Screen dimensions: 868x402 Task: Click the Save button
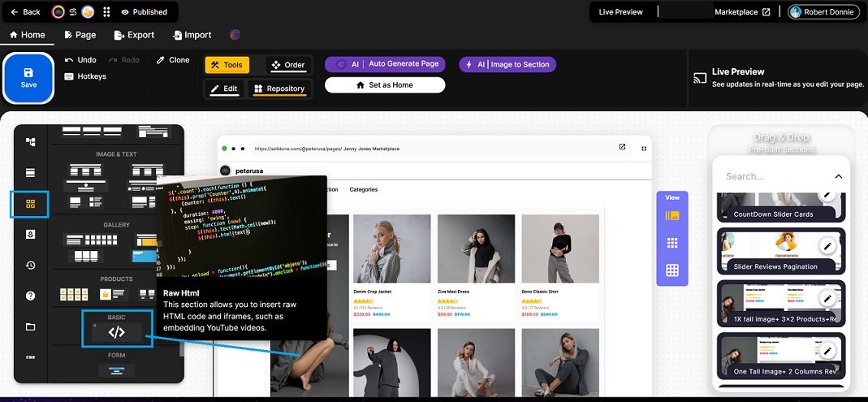point(28,78)
